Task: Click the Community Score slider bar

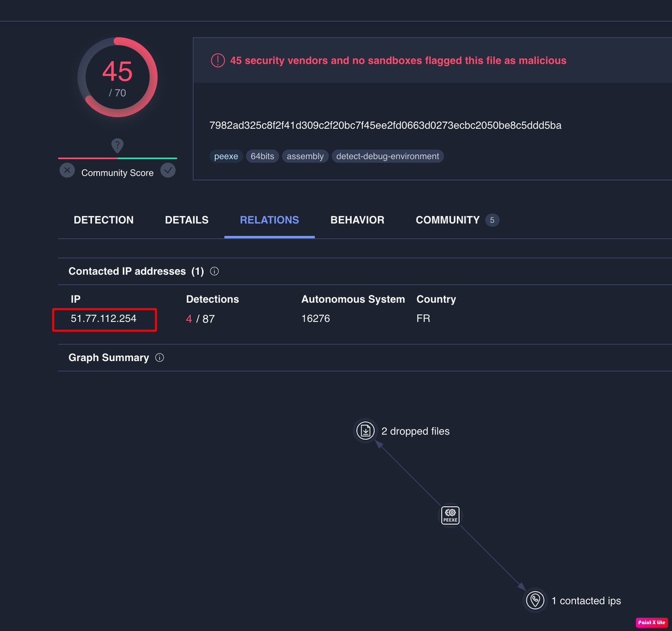Action: pos(118,158)
